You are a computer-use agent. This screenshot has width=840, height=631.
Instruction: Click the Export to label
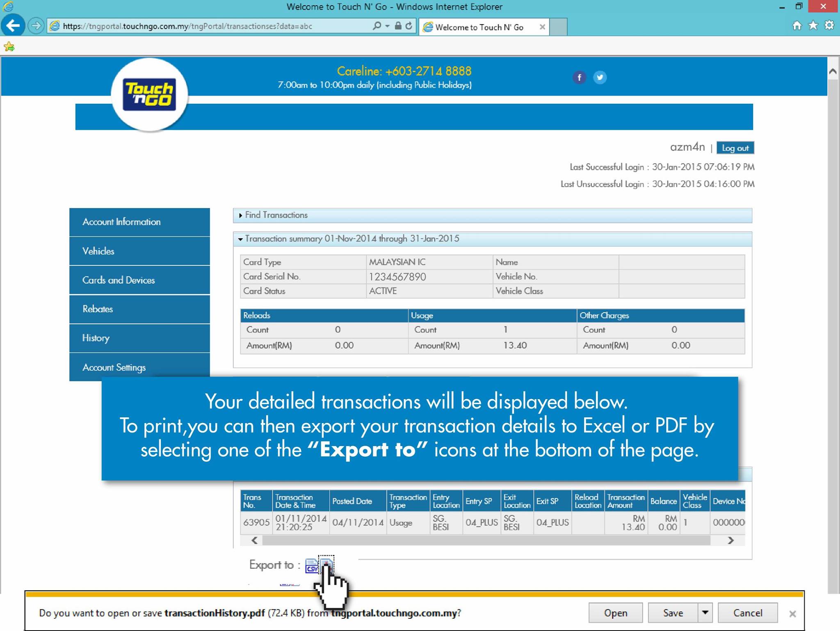coord(275,565)
